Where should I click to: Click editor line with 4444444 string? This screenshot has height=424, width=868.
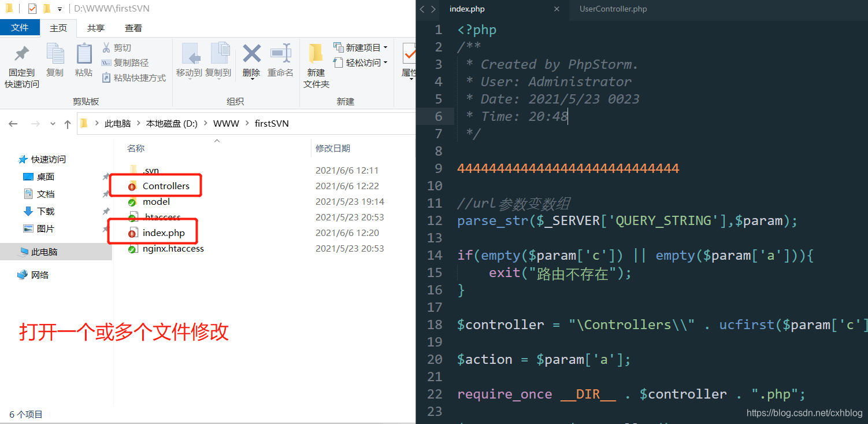568,169
